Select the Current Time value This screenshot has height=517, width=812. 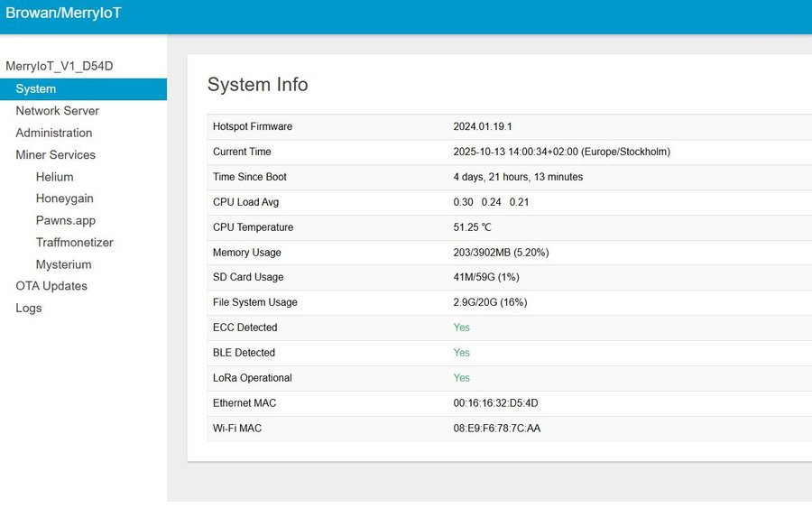[x=561, y=152]
